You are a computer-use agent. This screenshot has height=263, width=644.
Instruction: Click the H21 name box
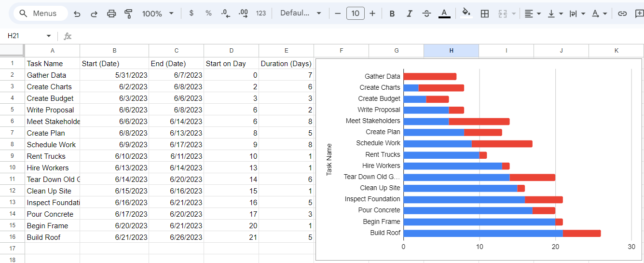[24, 36]
